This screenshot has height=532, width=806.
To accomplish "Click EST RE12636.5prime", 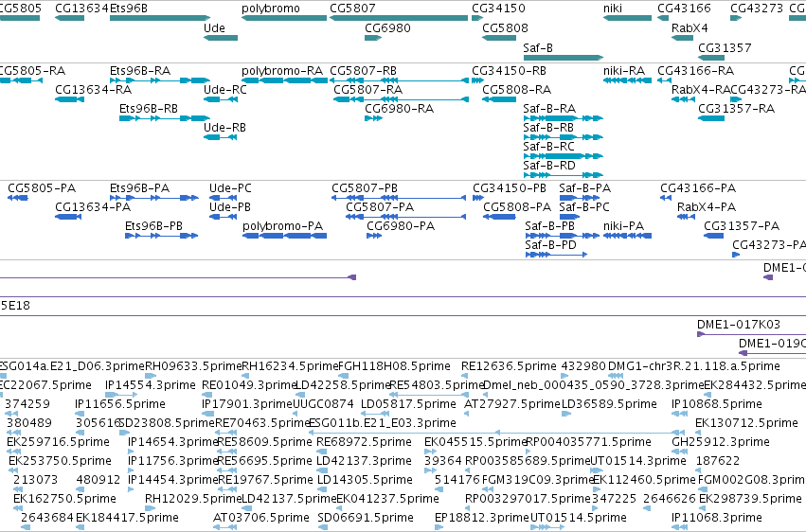I will click(x=509, y=365).
